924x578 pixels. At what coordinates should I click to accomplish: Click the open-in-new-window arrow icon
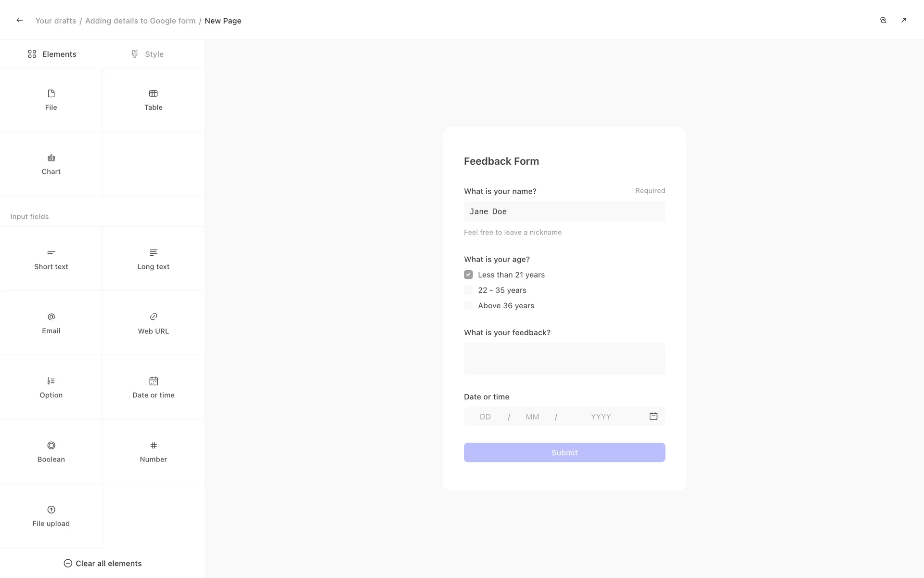904,20
